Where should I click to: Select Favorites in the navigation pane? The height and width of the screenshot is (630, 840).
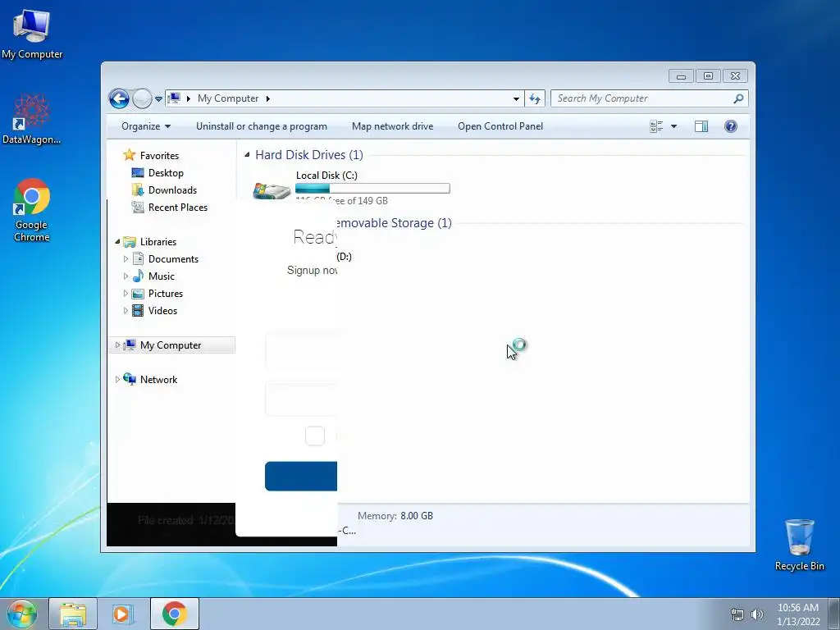159,155
